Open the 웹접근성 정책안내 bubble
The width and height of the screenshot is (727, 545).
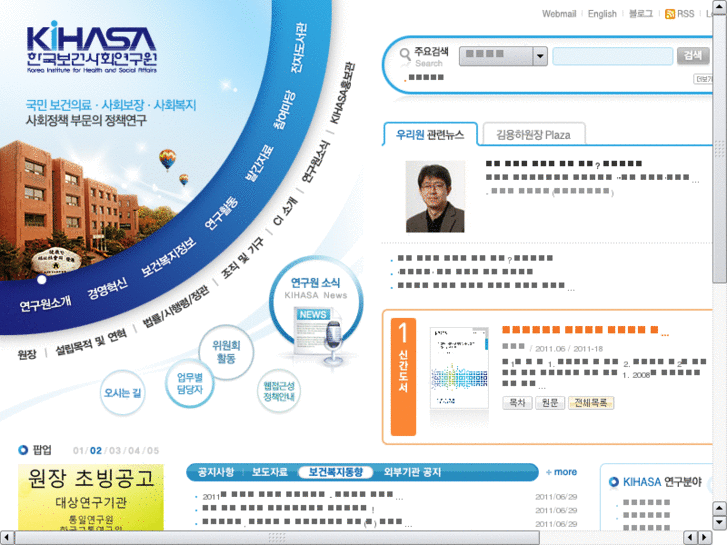click(279, 391)
